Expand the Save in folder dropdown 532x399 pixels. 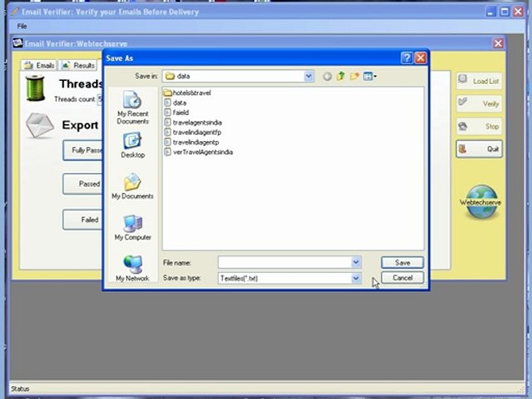tap(309, 76)
